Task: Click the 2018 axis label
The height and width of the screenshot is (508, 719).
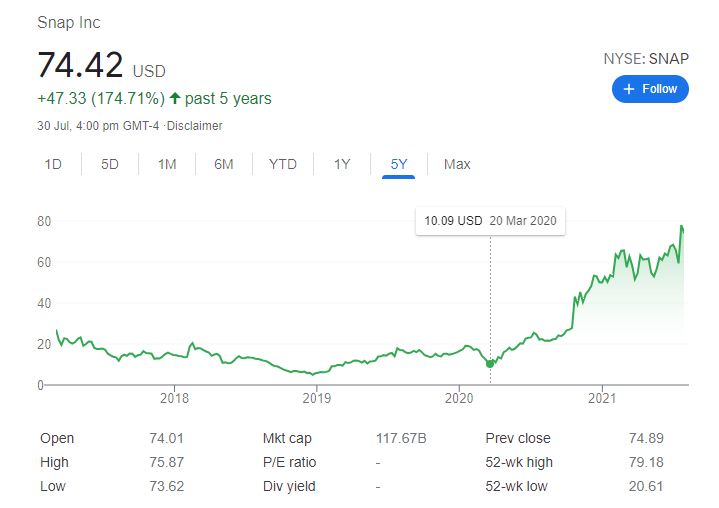Action: [174, 398]
